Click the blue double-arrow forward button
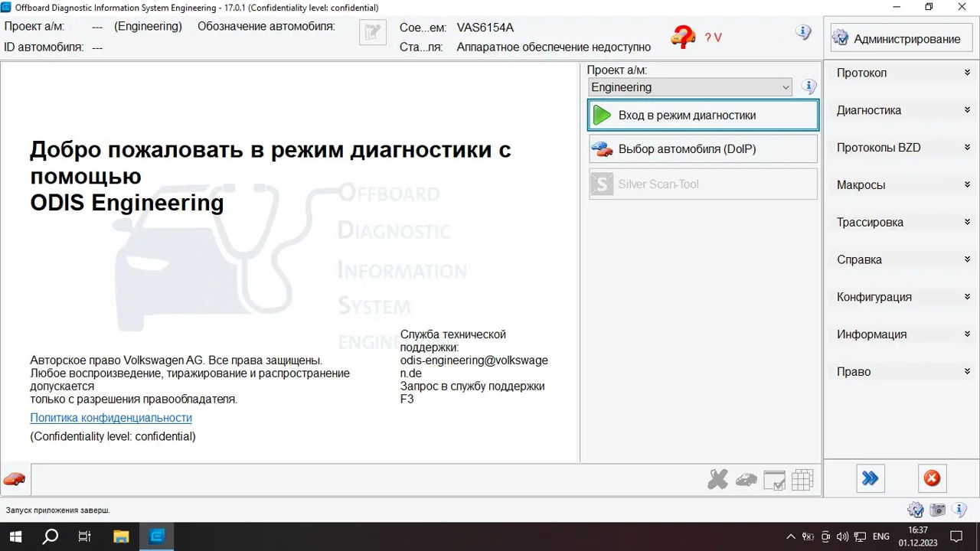Image resolution: width=980 pixels, height=551 pixels. [x=870, y=478]
